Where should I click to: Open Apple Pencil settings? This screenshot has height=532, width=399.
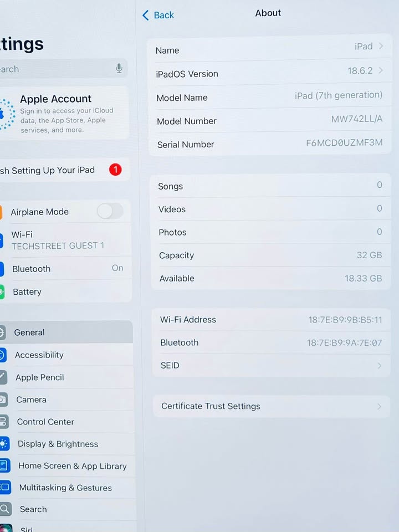[40, 377]
